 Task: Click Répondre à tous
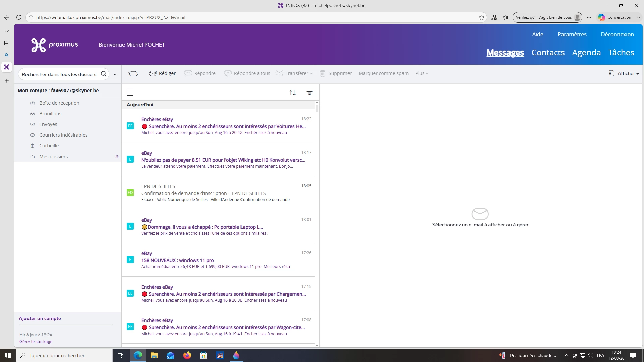click(x=247, y=73)
